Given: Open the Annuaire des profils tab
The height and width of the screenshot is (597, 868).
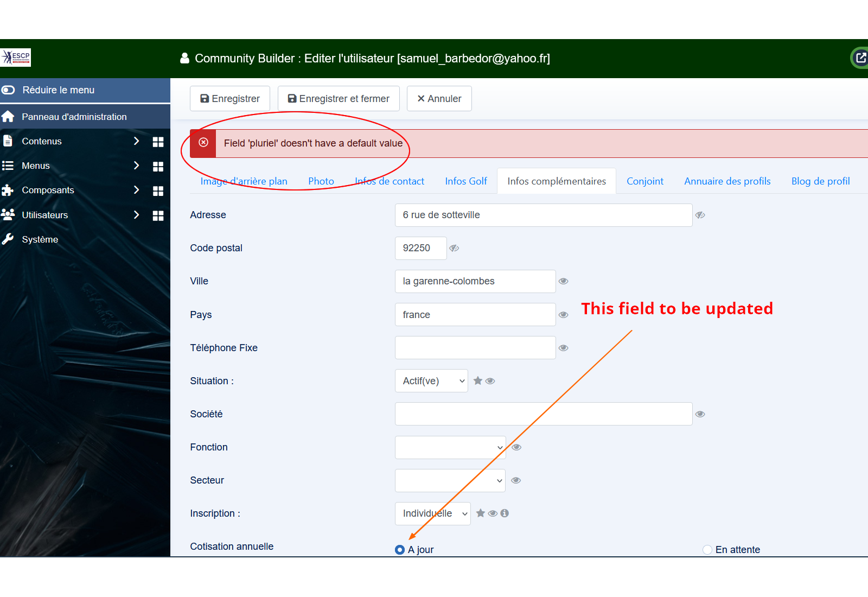Looking at the screenshot, I should pyautogui.click(x=727, y=181).
